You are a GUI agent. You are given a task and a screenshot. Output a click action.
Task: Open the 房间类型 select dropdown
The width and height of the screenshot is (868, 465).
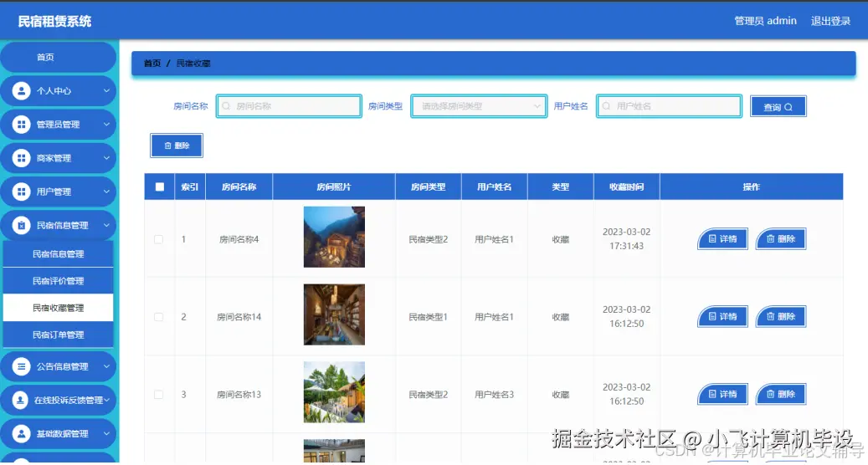tap(479, 106)
